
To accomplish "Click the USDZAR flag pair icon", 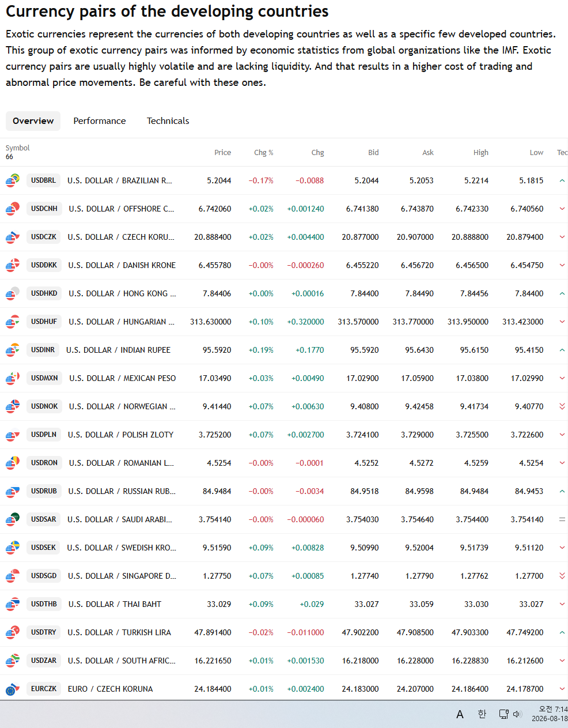I will pyautogui.click(x=13, y=661).
